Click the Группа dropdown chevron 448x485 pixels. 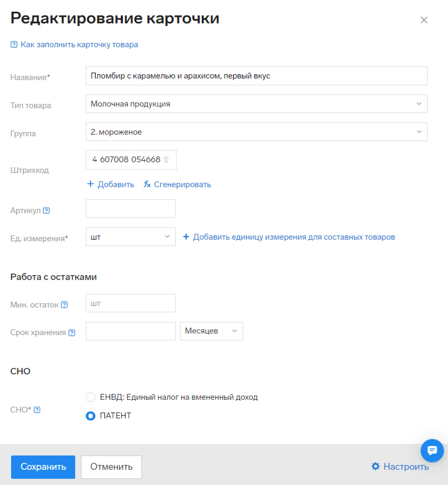point(419,132)
